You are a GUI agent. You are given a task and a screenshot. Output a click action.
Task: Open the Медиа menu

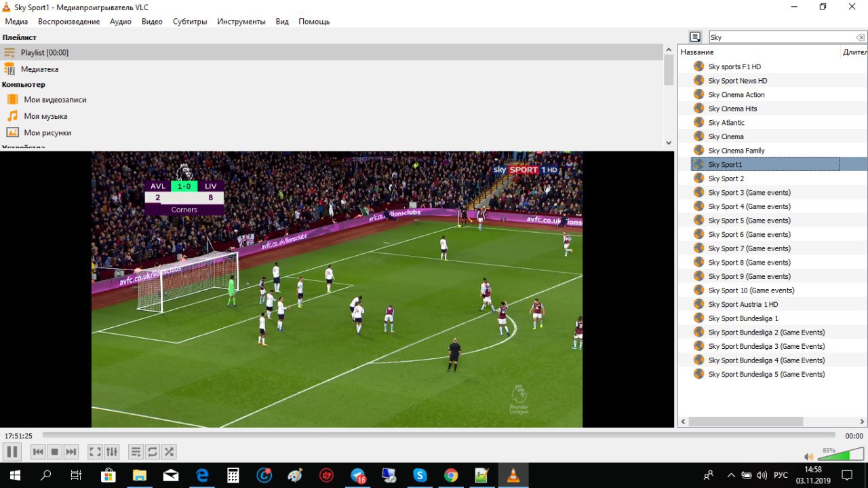(x=16, y=21)
